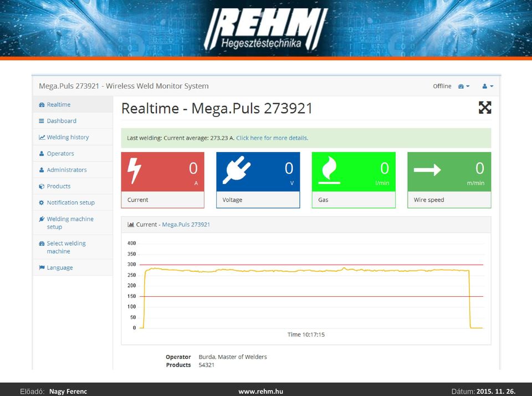The height and width of the screenshot is (396, 532).
Task: Click the Products cube icon
Action: [42, 186]
